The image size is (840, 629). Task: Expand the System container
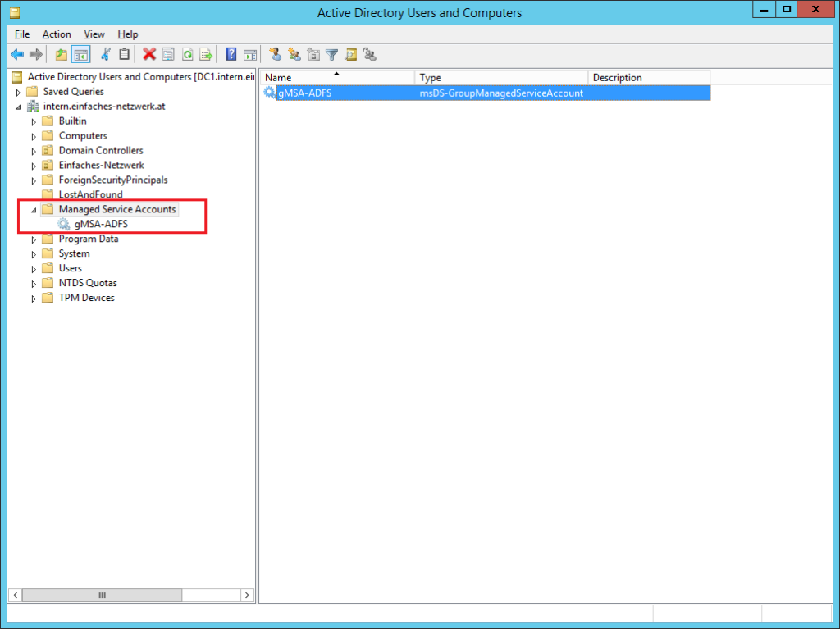point(33,254)
